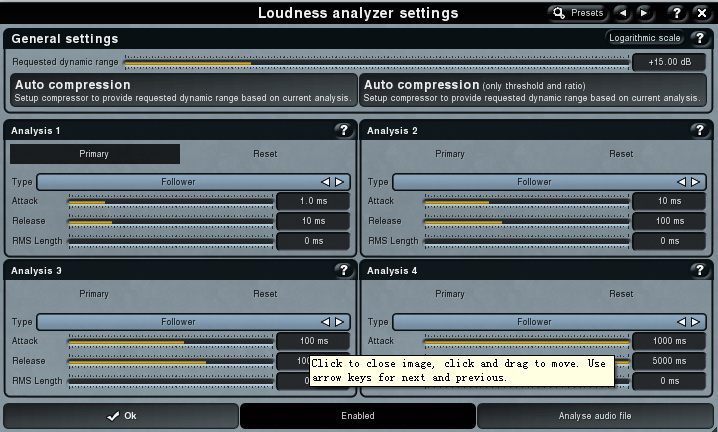Toggle the Enabled button
The height and width of the screenshot is (432, 718).
[x=358, y=416]
